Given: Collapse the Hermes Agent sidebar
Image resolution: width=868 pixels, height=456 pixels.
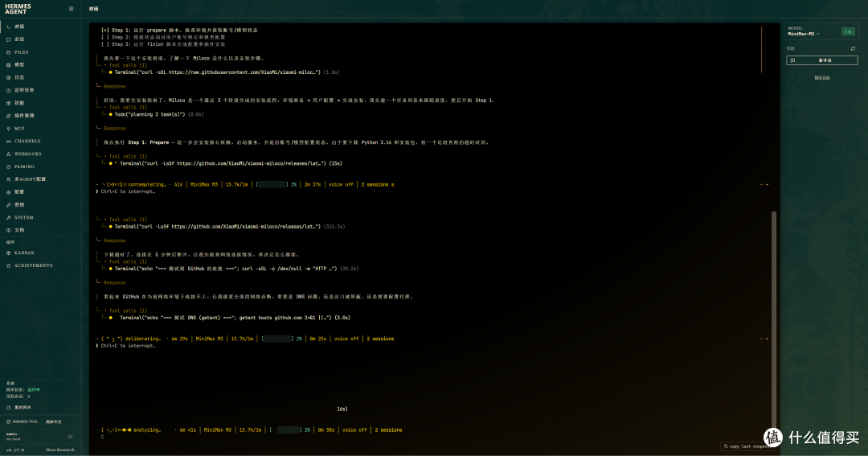Looking at the screenshot, I should [71, 9].
